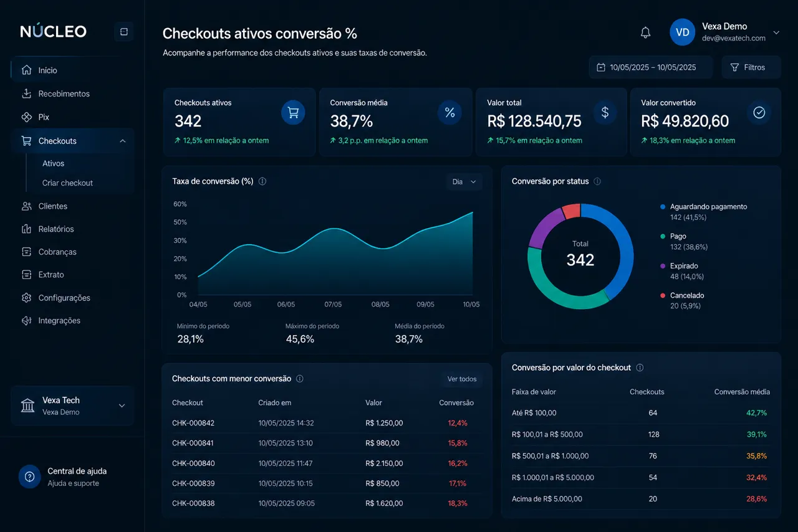Open the Filtros button
The image size is (798, 532).
pyautogui.click(x=751, y=67)
